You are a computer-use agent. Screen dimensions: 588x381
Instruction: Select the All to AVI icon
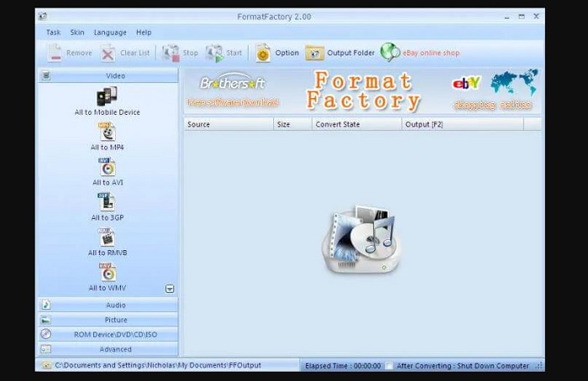coord(108,167)
